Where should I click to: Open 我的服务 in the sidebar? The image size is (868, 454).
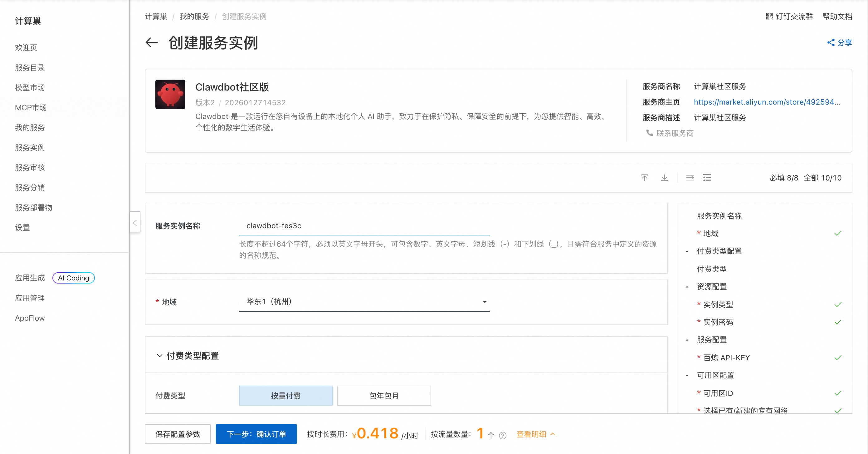coord(30,127)
